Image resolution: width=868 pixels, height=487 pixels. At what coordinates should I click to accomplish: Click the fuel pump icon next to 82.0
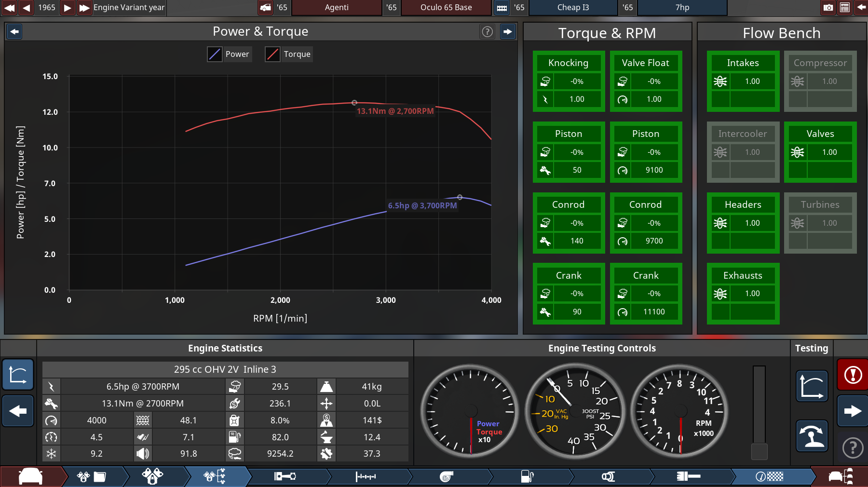(x=234, y=437)
